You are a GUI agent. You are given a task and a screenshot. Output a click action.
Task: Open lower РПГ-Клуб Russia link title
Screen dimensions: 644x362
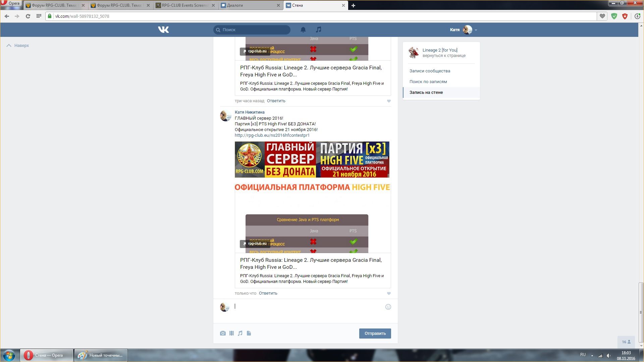tap(311, 263)
